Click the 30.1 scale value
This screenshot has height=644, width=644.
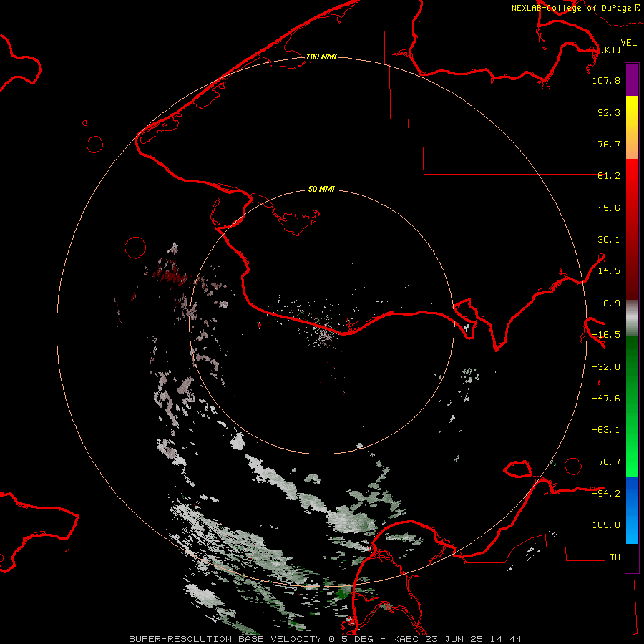pos(609,240)
